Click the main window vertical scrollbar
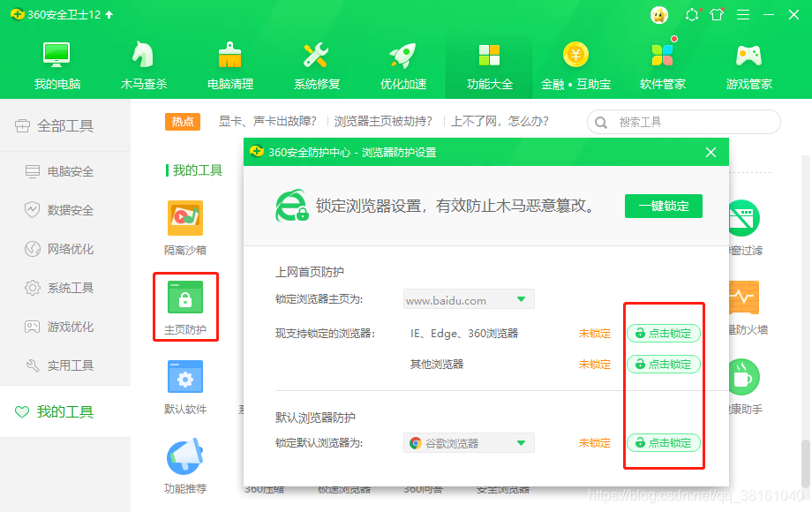 [x=805, y=463]
